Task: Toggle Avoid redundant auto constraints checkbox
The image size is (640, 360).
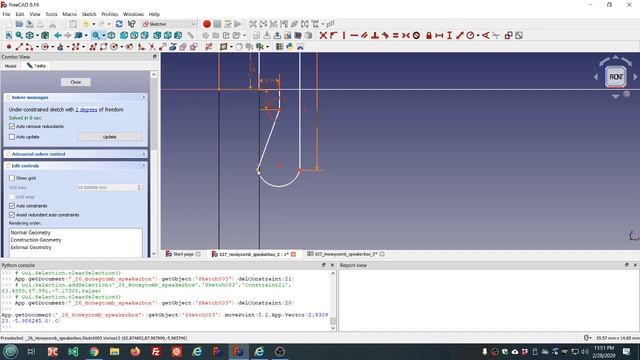Action: [x=12, y=215]
